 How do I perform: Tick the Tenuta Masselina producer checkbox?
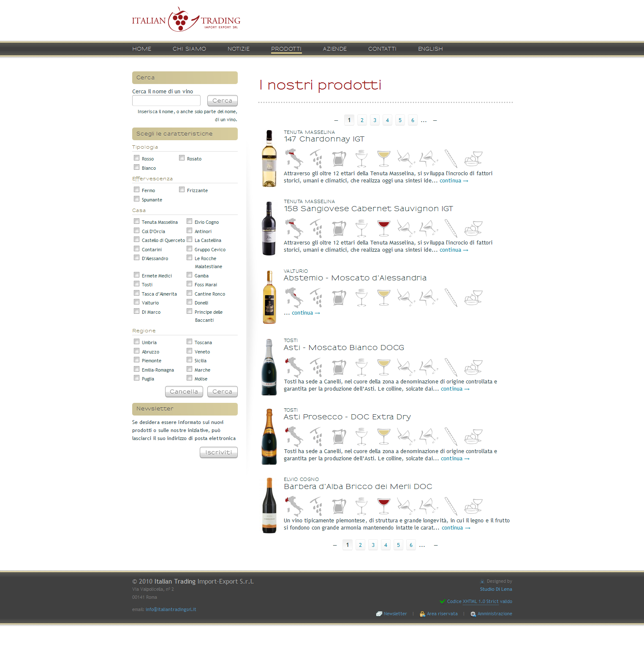pyautogui.click(x=136, y=221)
